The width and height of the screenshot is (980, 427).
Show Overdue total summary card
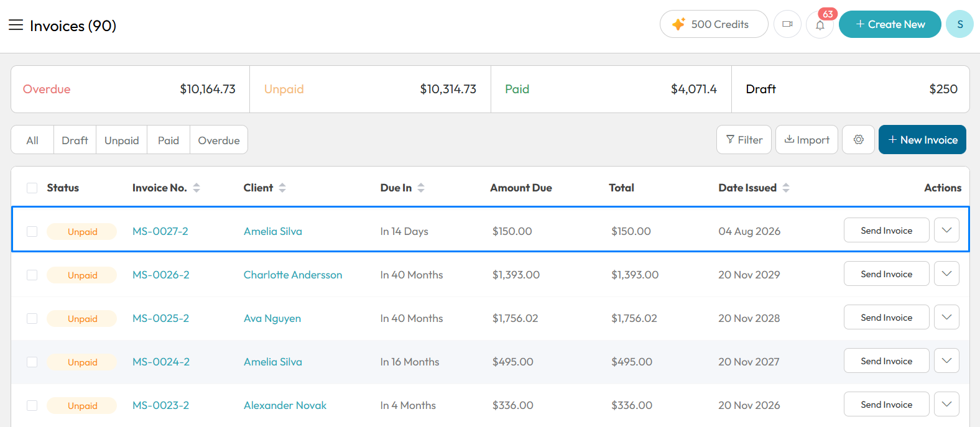[x=130, y=89]
